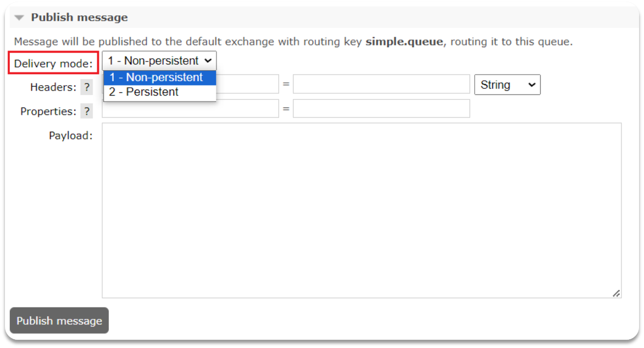The image size is (644, 348).
Task: Open the Headers help question mark
Action: pyautogui.click(x=87, y=87)
